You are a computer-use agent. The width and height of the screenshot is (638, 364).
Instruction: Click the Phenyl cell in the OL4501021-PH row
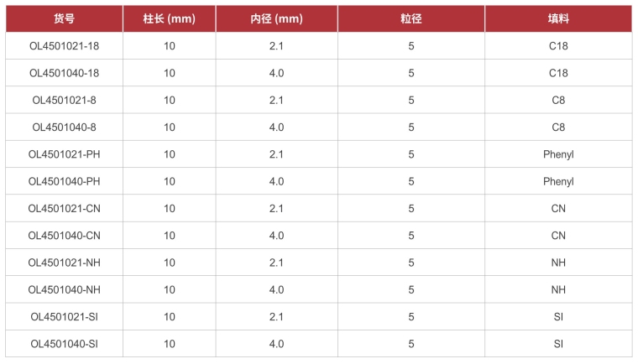[x=558, y=154]
